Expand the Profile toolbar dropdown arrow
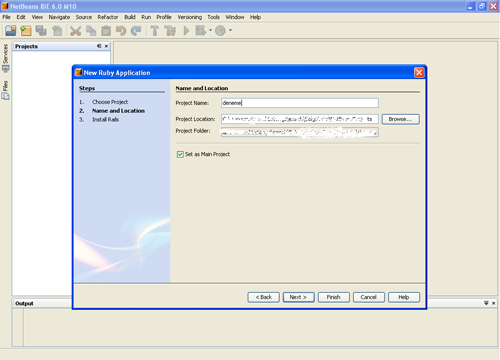This screenshot has height=360, width=500. pyautogui.click(x=230, y=30)
